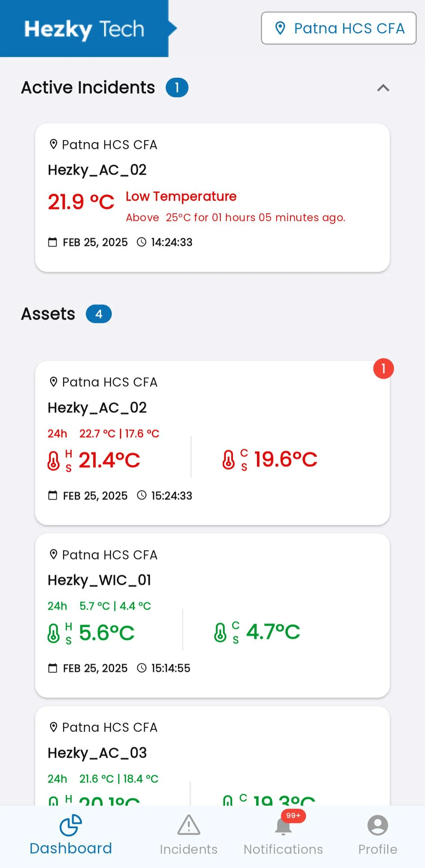The width and height of the screenshot is (425, 868).
Task: Click the hot-side thermometer icon on Hezky_AC_02
Action: 54,461
